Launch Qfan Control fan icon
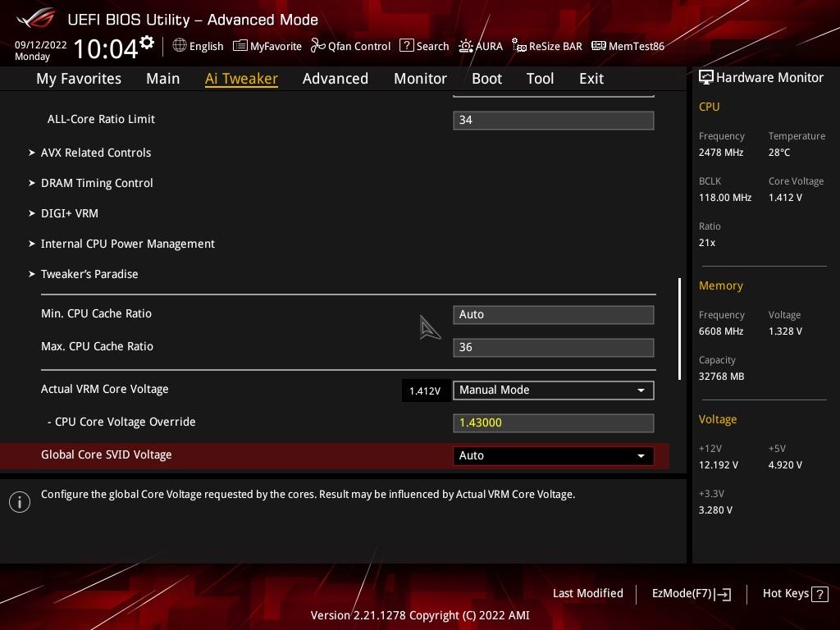840x630 pixels. [317, 46]
